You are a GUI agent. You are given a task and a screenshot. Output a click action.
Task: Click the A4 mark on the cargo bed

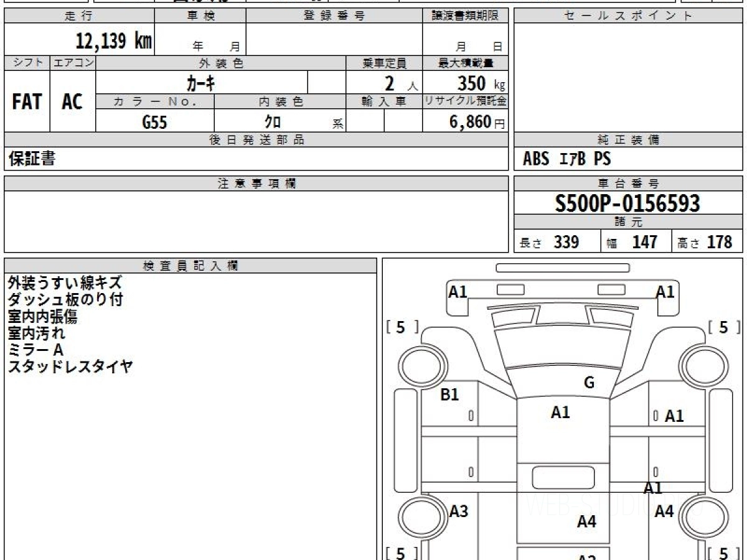[587, 521]
